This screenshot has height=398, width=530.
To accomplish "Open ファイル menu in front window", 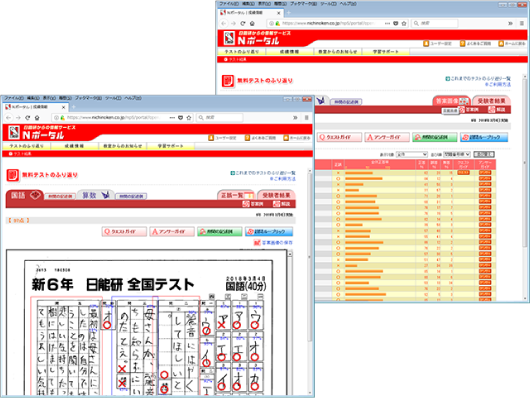I will [14, 98].
